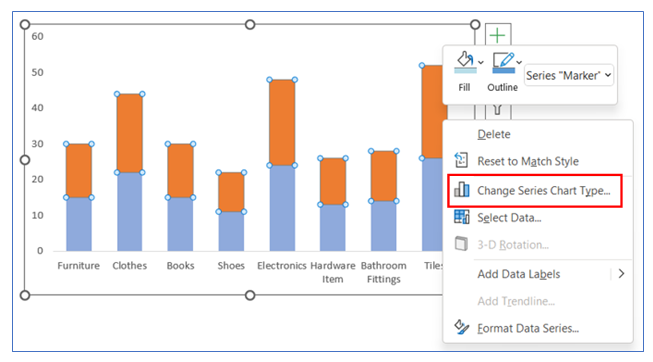Select the blue Furniture bar segment
This screenshot has height=362, width=653.
click(x=79, y=224)
